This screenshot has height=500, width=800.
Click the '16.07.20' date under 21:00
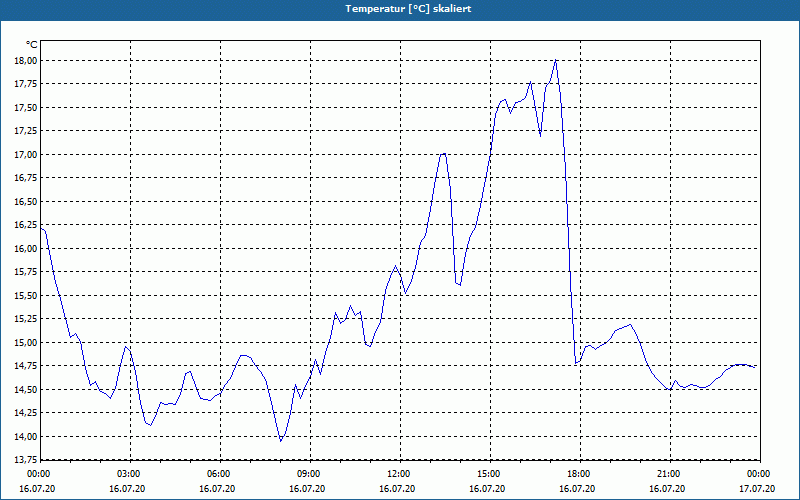coord(667,489)
